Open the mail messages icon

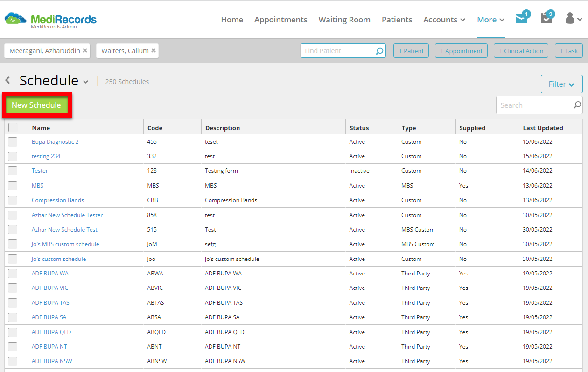tap(522, 19)
